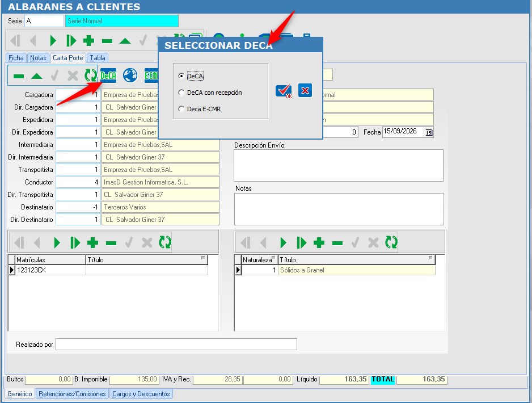
Task: Click the DeCA toolbar icon
Action: 108,75
